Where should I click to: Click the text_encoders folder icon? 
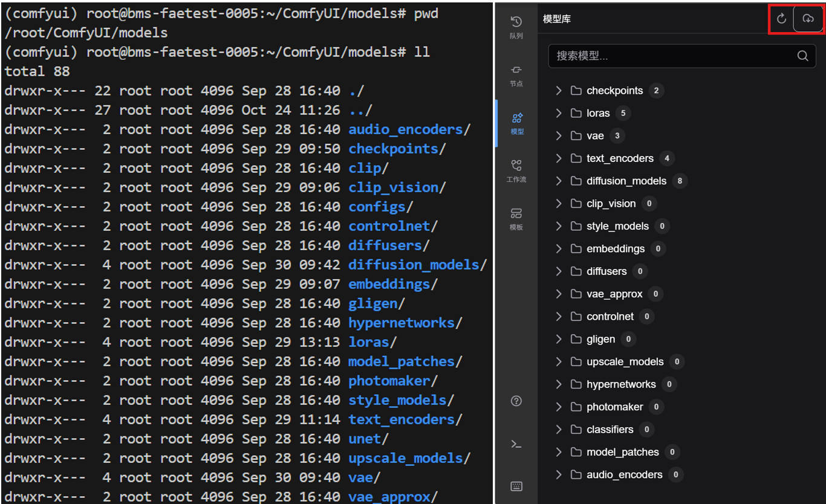(x=576, y=158)
